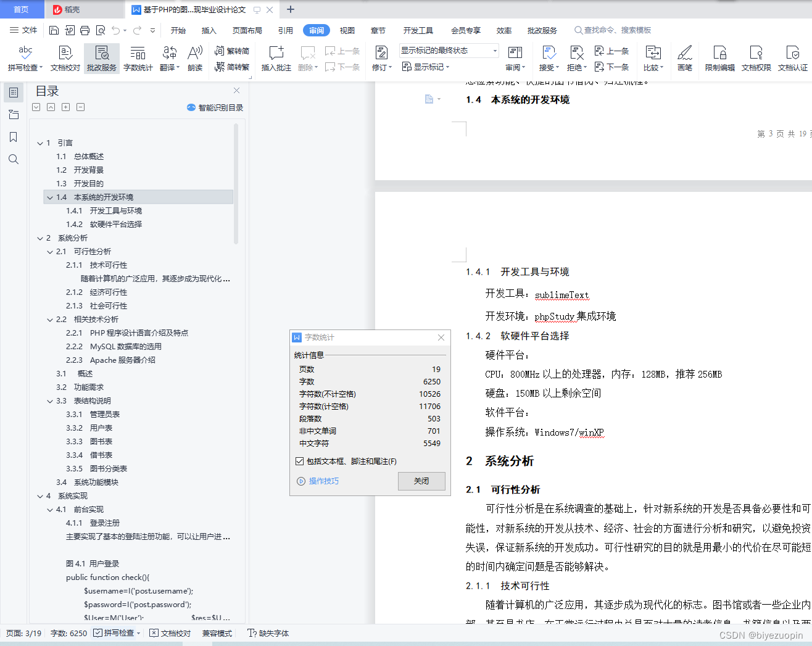Collapse the 2 系统分析 outline section

pos(40,238)
